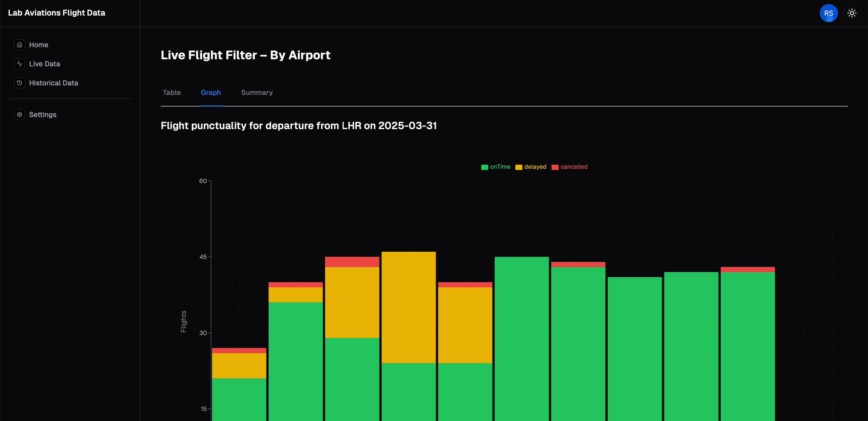This screenshot has width=868, height=421.
Task: Expand the Historical Data section
Action: [x=53, y=83]
